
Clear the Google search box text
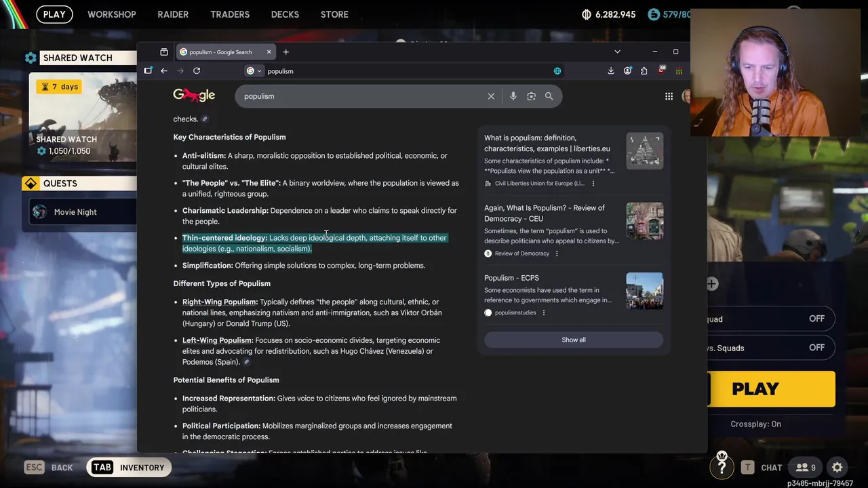(x=491, y=96)
